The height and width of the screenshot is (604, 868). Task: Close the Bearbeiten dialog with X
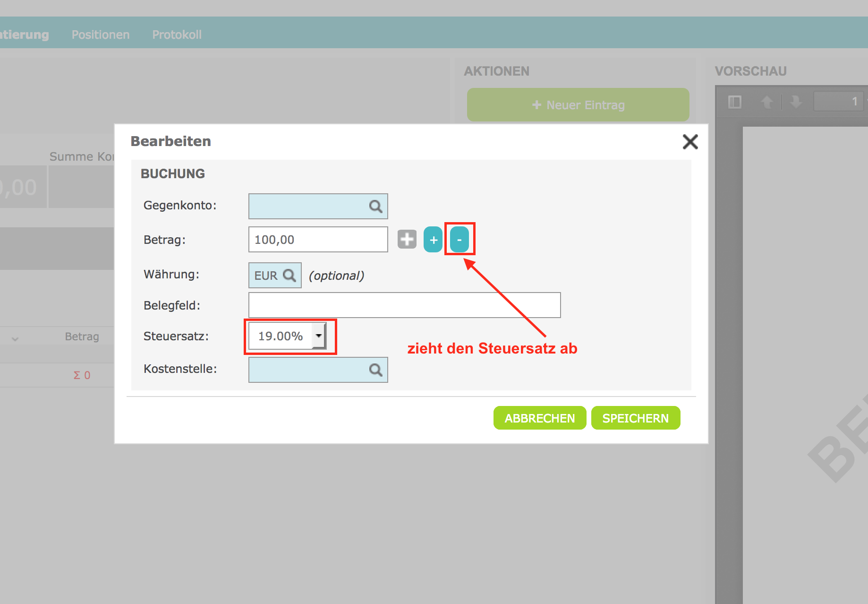tap(690, 142)
